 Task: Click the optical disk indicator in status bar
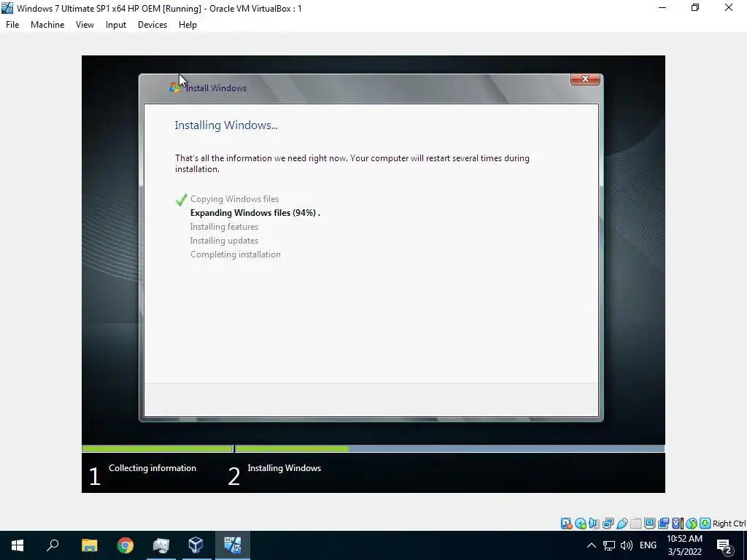coord(580,524)
